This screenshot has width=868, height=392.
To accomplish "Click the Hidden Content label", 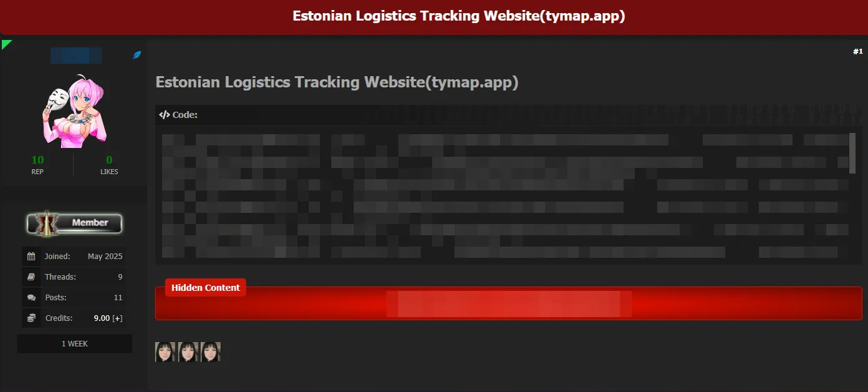I will click(206, 288).
